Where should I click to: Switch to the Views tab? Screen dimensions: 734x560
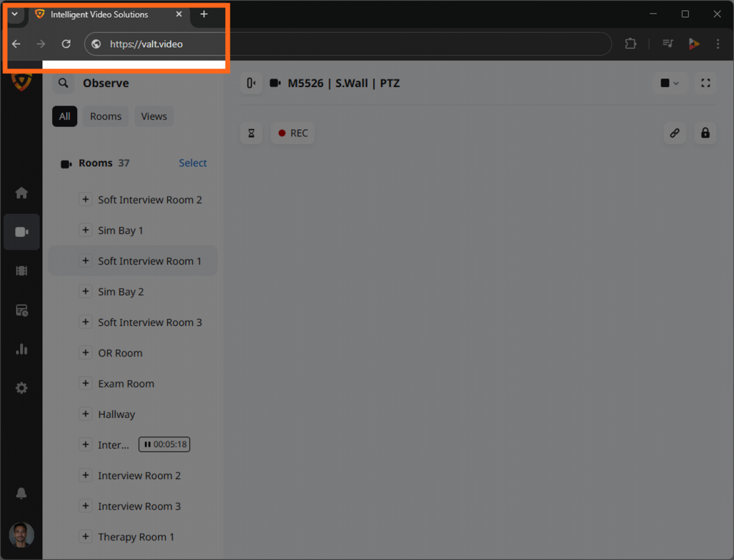[154, 116]
